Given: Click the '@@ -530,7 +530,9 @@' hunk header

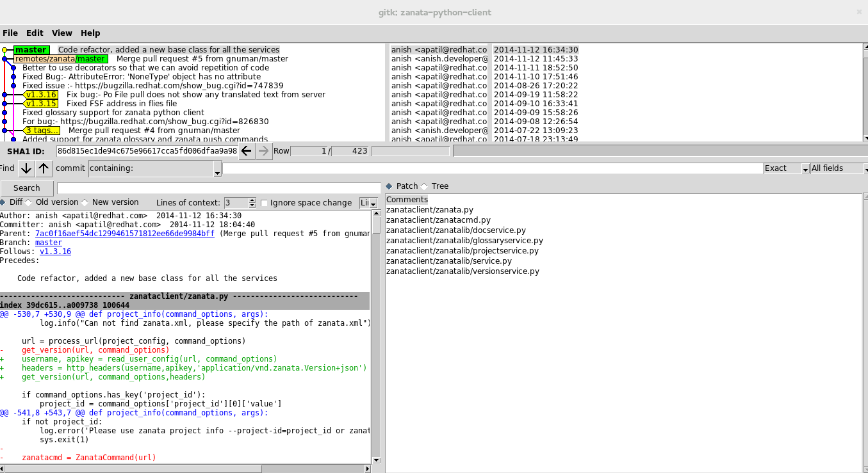Looking at the screenshot, I should tap(134, 314).
